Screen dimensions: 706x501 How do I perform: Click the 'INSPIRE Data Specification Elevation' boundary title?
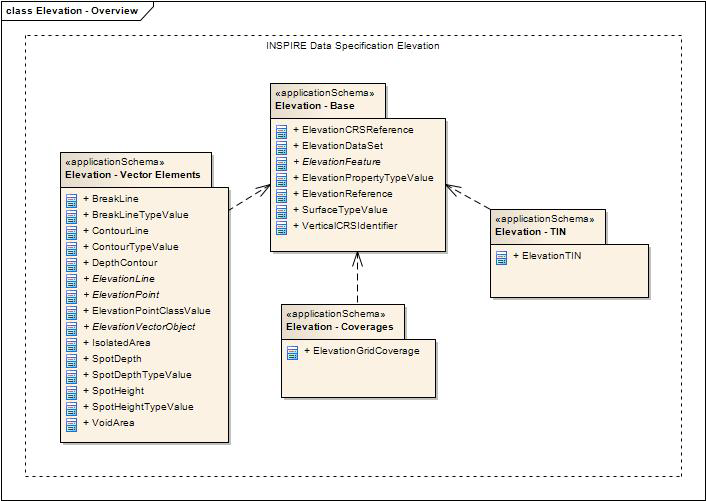point(353,46)
